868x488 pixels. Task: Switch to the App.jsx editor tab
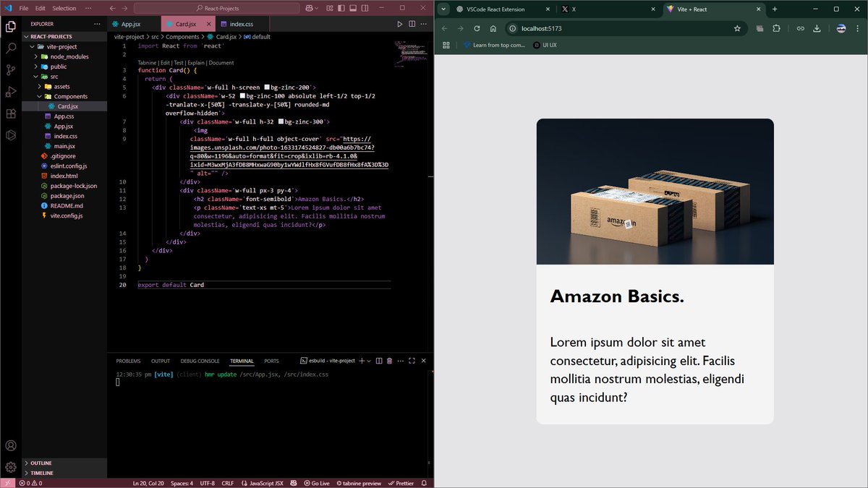[x=134, y=24]
